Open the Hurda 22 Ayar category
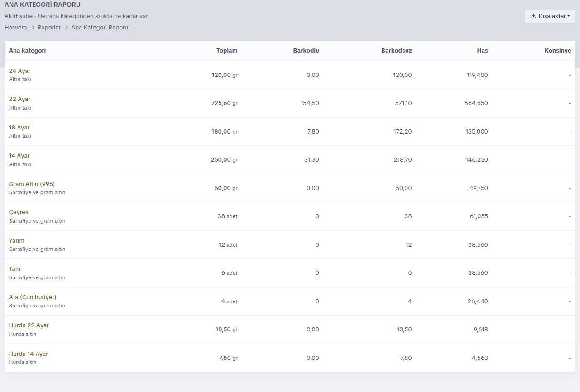This screenshot has width=580, height=392. [29, 325]
